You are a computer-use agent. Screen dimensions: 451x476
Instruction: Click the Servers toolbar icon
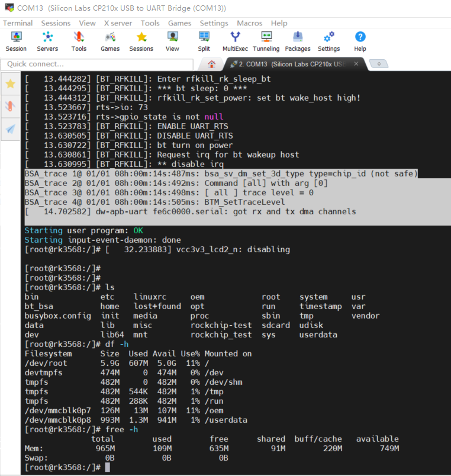(x=47, y=41)
